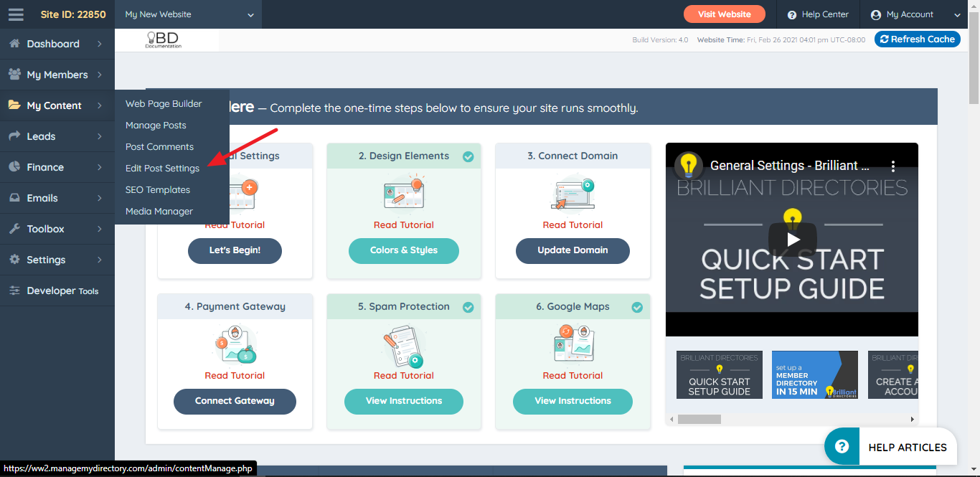This screenshot has width=980, height=477.
Task: Click the video options kebab menu icon
Action: 892,164
